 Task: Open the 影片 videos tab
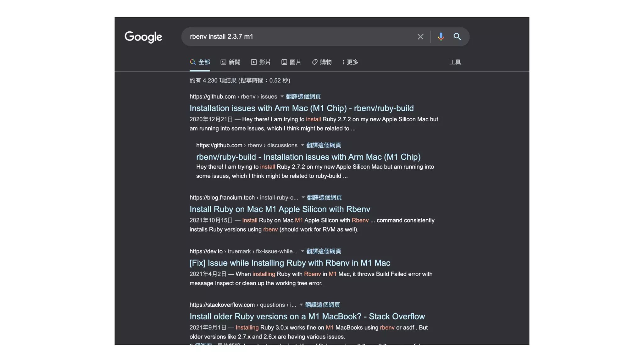coord(261,62)
